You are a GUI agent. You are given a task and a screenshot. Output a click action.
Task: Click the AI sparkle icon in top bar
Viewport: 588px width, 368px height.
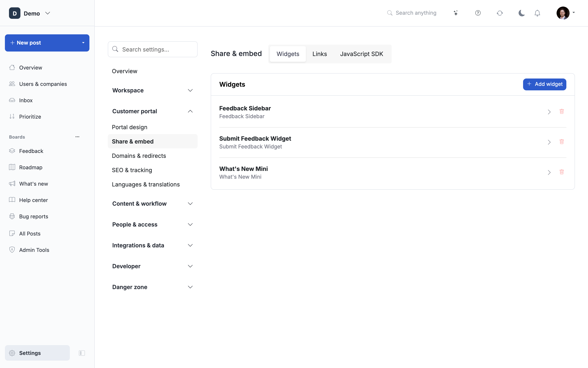pos(455,13)
